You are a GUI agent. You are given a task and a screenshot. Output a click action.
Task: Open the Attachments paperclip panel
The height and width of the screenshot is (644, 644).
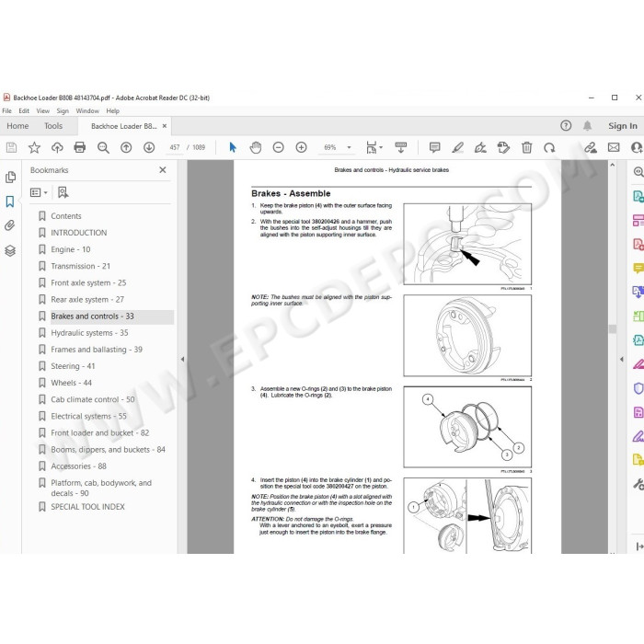pos(10,225)
